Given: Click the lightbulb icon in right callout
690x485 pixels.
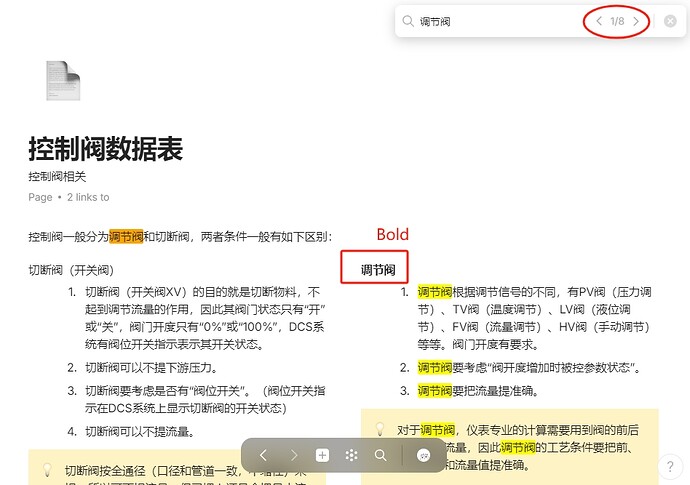Looking at the screenshot, I should pyautogui.click(x=380, y=429).
